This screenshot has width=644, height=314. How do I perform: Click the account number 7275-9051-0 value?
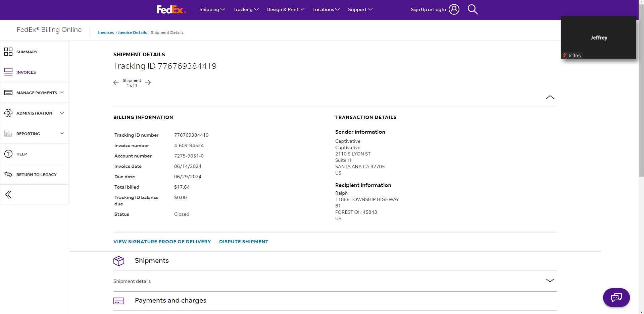pyautogui.click(x=189, y=156)
